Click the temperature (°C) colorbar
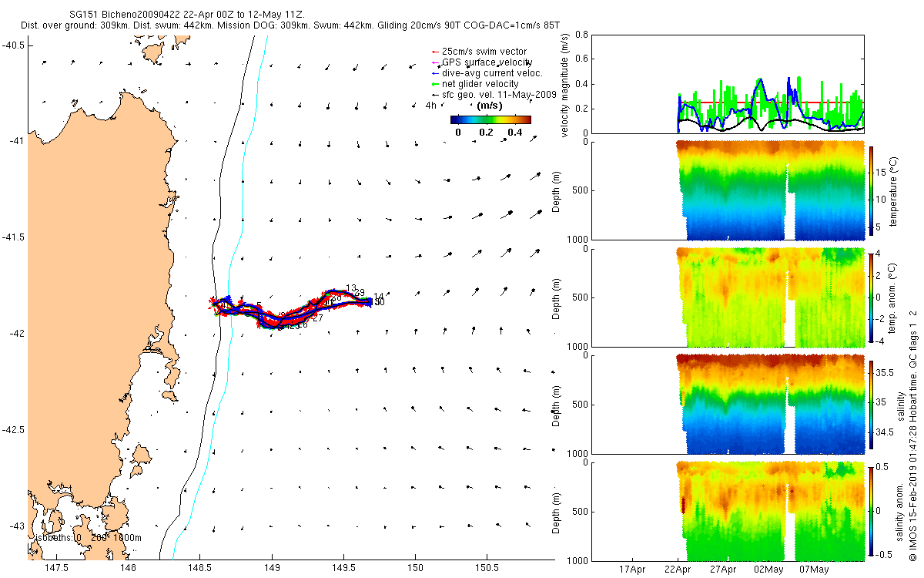The image size is (924, 578). [x=872, y=190]
